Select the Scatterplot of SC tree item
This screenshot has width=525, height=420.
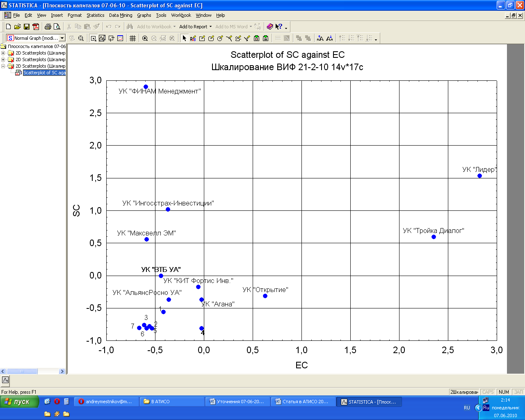[x=44, y=73]
